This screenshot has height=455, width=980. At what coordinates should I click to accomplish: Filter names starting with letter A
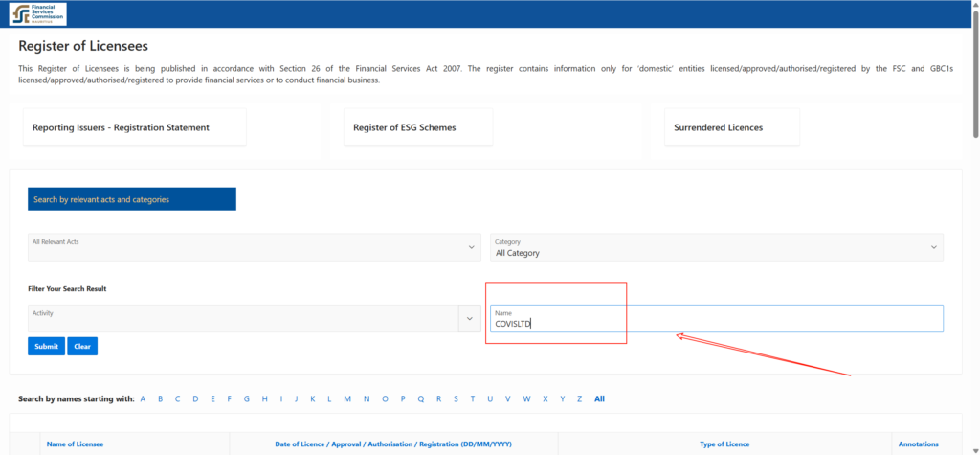click(x=143, y=398)
